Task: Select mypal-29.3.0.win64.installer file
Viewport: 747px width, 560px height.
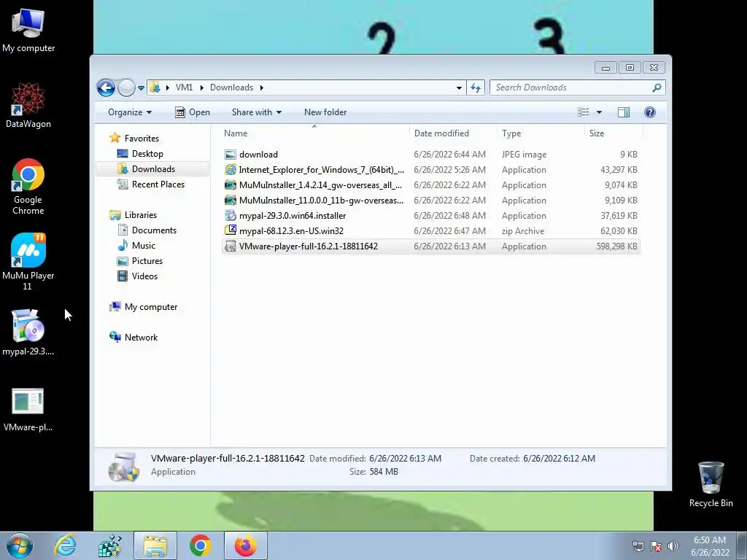Action: pyautogui.click(x=430, y=215)
